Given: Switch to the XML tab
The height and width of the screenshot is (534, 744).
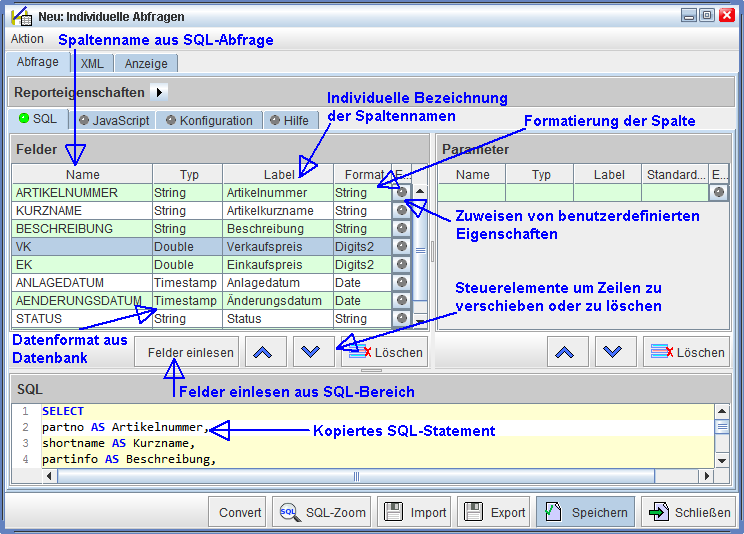Looking at the screenshot, I should pyautogui.click(x=92, y=63).
